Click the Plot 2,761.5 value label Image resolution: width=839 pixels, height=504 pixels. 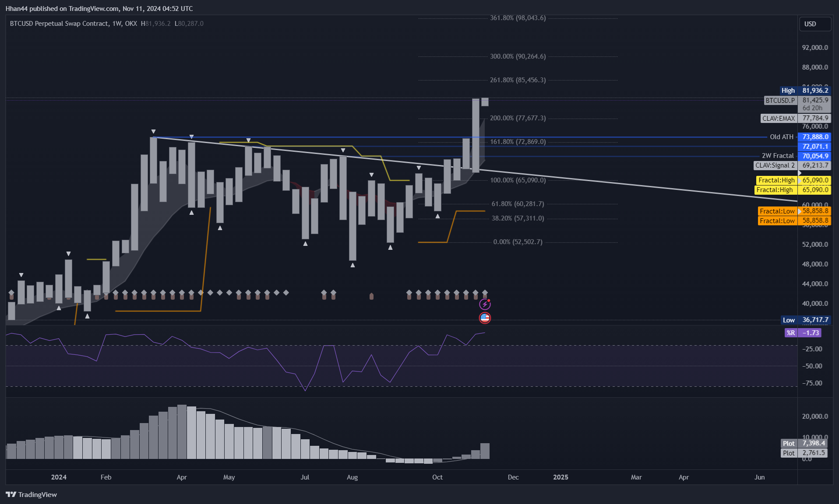click(x=804, y=453)
